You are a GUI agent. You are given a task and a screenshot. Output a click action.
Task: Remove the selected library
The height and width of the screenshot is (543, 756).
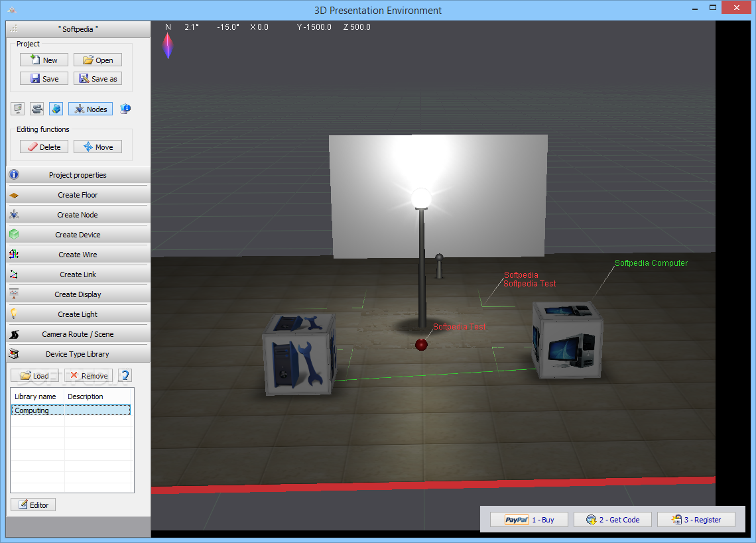pos(88,375)
